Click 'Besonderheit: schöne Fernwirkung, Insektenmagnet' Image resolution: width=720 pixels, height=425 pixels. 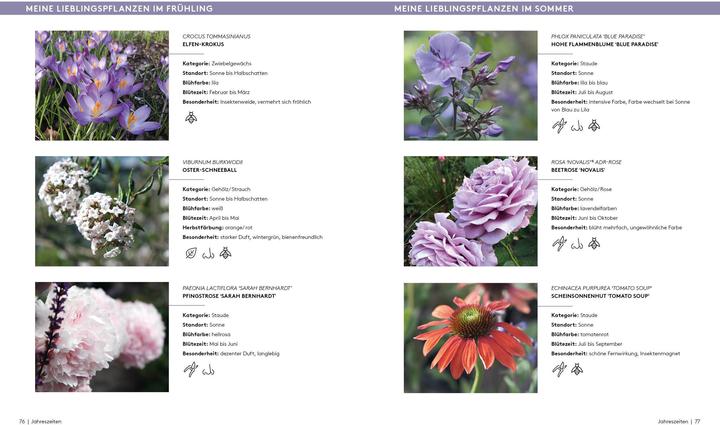[x=616, y=354]
